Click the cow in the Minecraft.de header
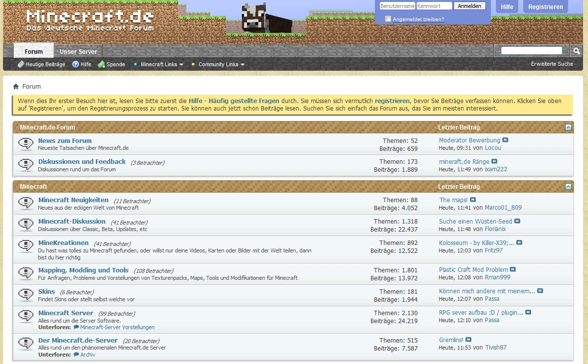The width and height of the screenshot is (588, 364). (x=266, y=18)
